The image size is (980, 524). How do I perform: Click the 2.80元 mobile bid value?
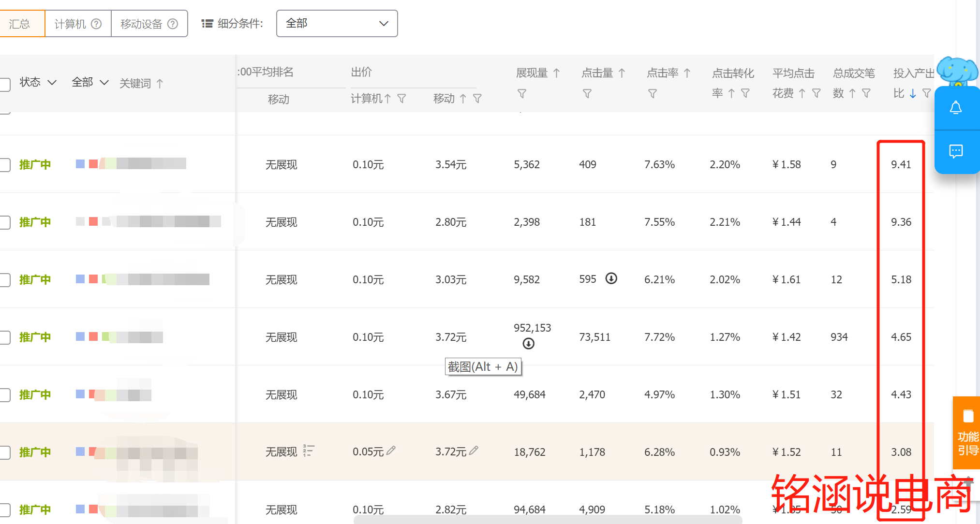tap(451, 222)
